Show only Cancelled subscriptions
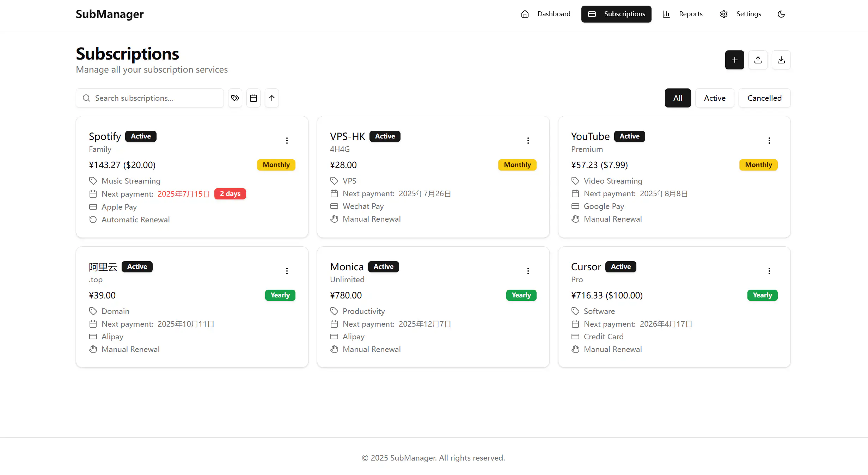The height and width of the screenshot is (475, 868). point(764,98)
